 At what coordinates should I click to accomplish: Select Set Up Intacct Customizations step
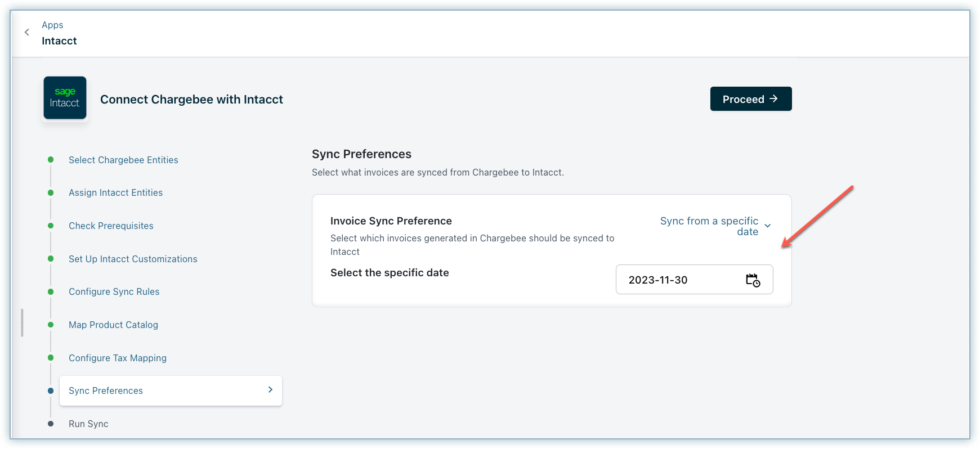tap(133, 259)
